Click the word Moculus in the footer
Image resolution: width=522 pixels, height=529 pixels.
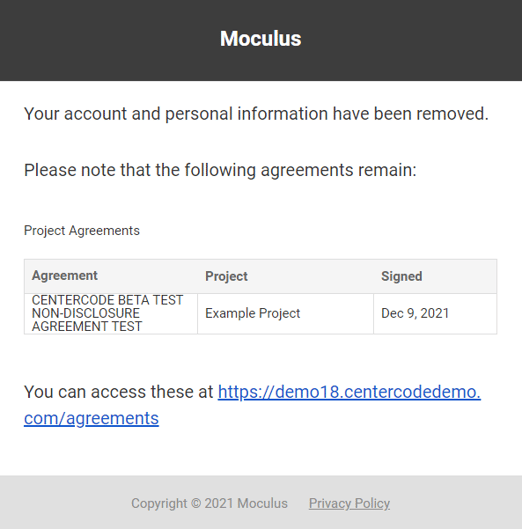point(262,503)
